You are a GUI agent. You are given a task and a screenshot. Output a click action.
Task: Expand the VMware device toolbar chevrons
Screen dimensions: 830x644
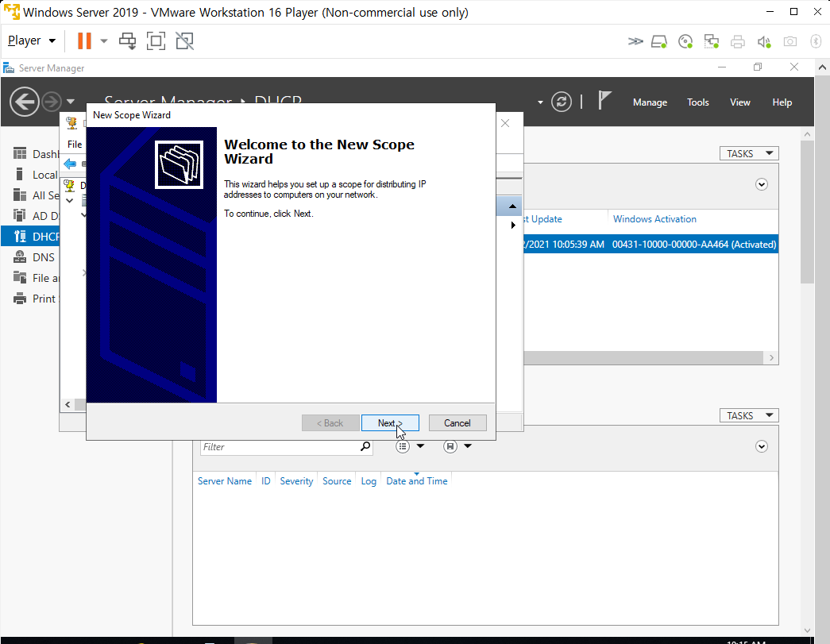pyautogui.click(x=635, y=41)
